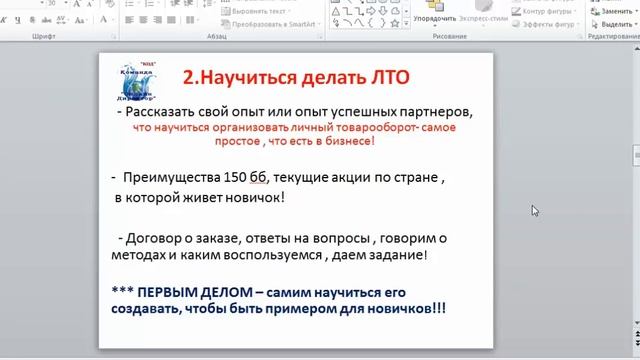Open the Выделить dropdown
Screen dimensions: 640x360
coord(615,24)
